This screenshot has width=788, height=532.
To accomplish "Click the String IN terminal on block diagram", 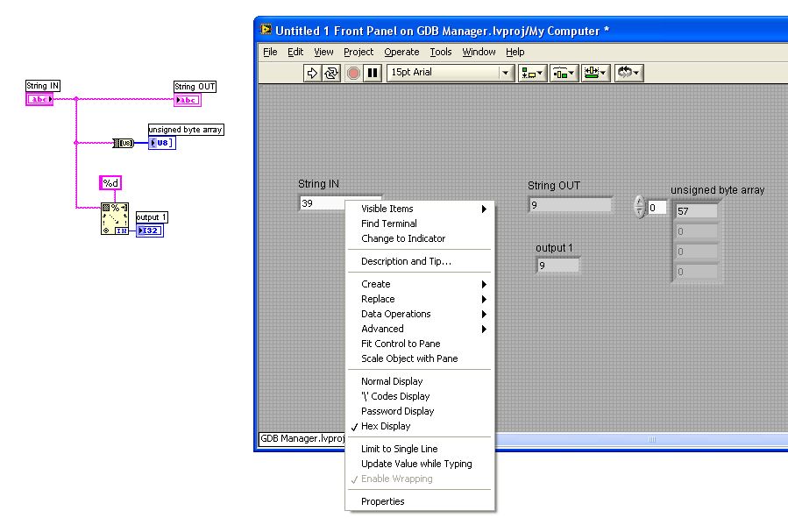I will 39,99.
